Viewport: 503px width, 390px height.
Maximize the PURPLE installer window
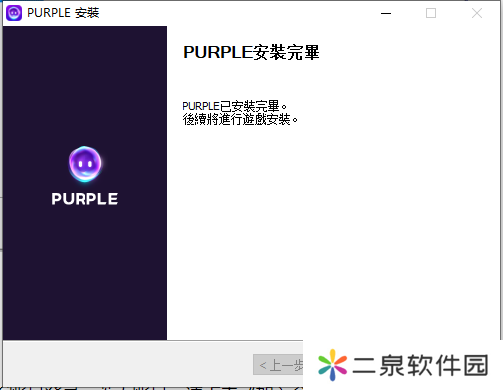431,13
